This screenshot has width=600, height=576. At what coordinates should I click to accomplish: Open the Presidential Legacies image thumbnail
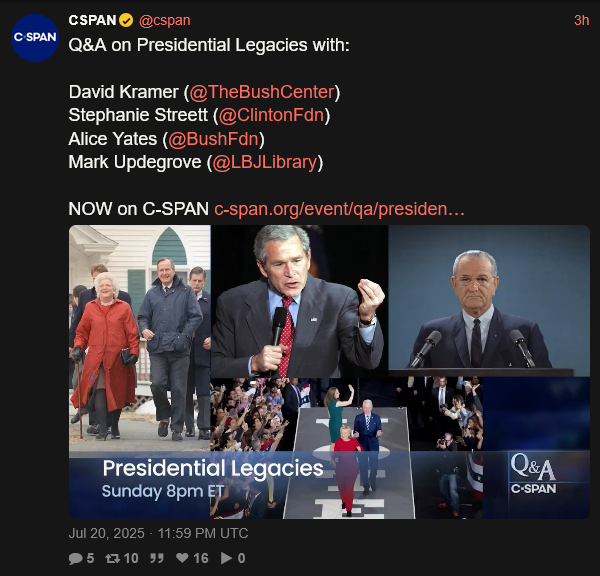click(x=329, y=372)
